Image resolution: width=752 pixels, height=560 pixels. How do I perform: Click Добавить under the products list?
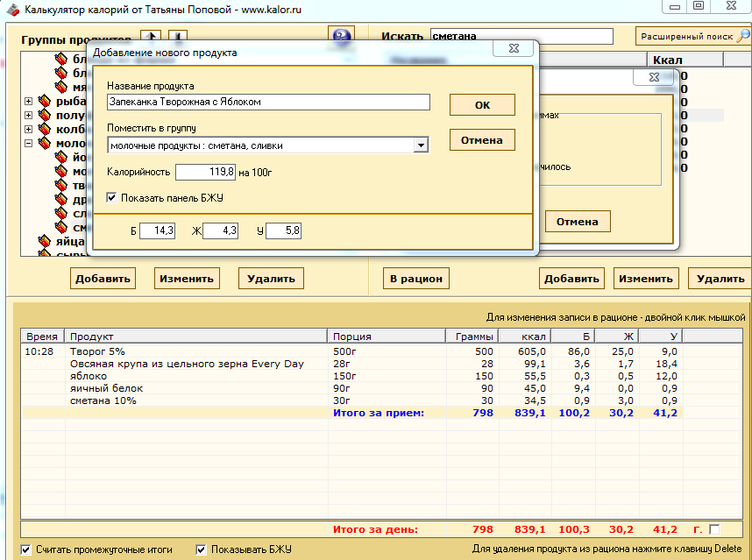[x=571, y=279]
